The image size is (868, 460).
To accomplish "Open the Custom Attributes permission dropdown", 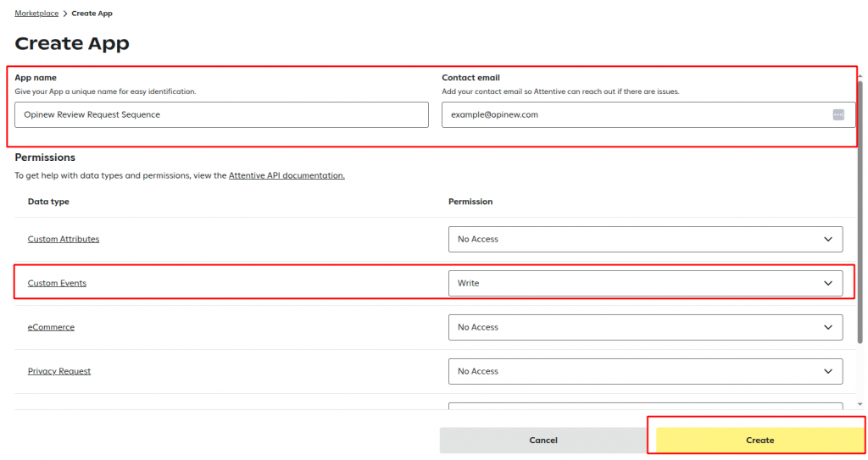I will [645, 239].
